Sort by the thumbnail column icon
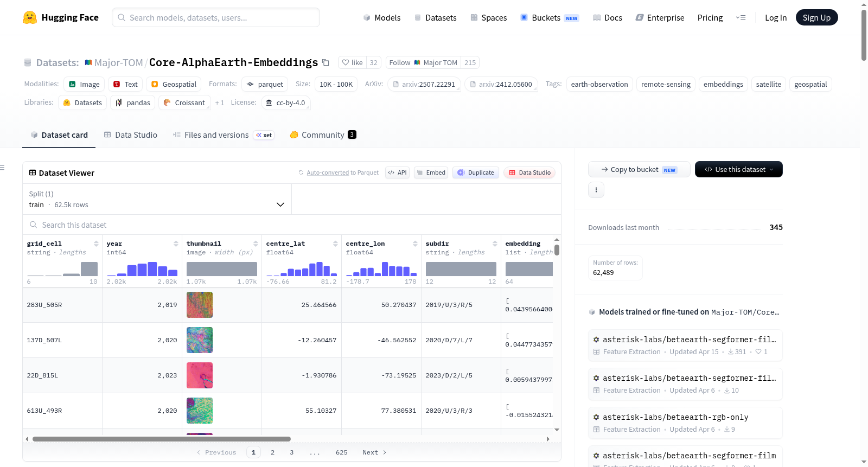868x467 pixels. (256, 244)
